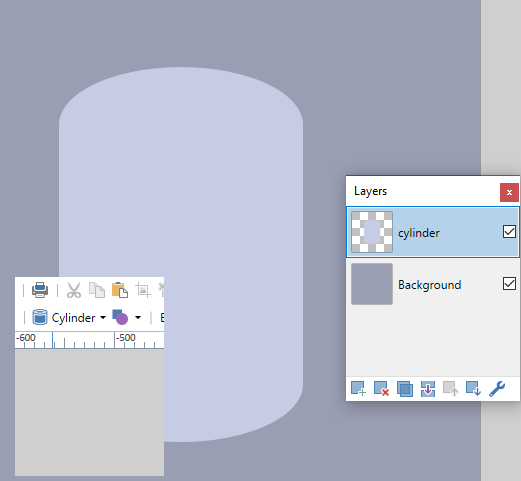The image size is (521, 481).
Task: Click the Cut scissors icon
Action: [74, 290]
